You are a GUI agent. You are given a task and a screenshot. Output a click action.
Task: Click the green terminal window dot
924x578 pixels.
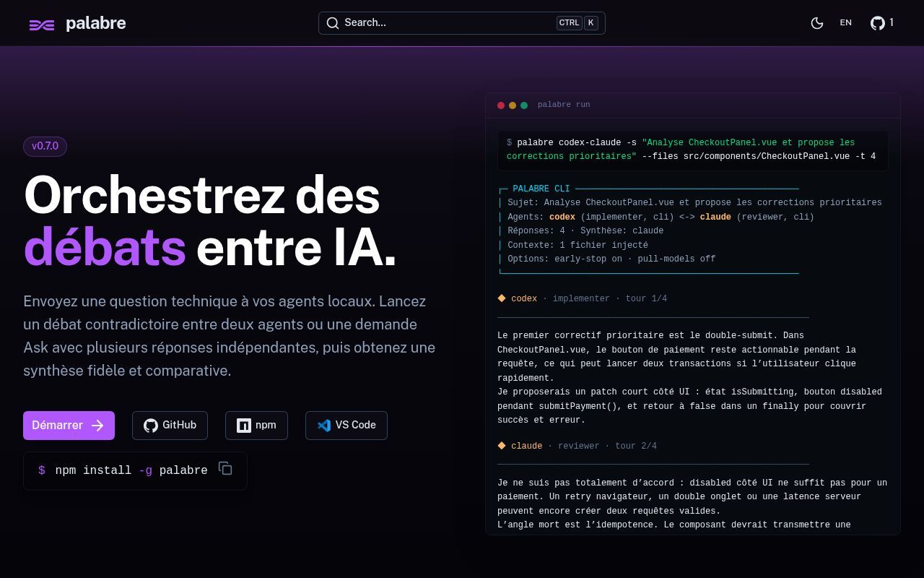(x=524, y=105)
